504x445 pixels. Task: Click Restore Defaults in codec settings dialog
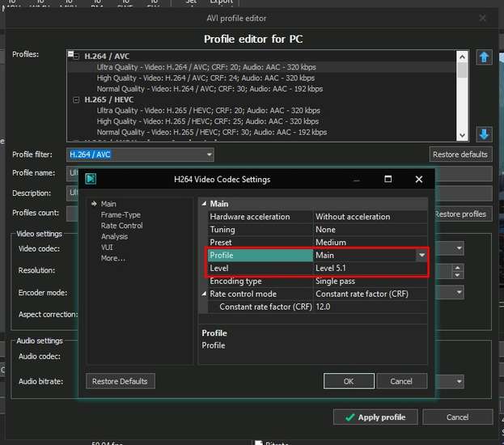[x=121, y=381]
